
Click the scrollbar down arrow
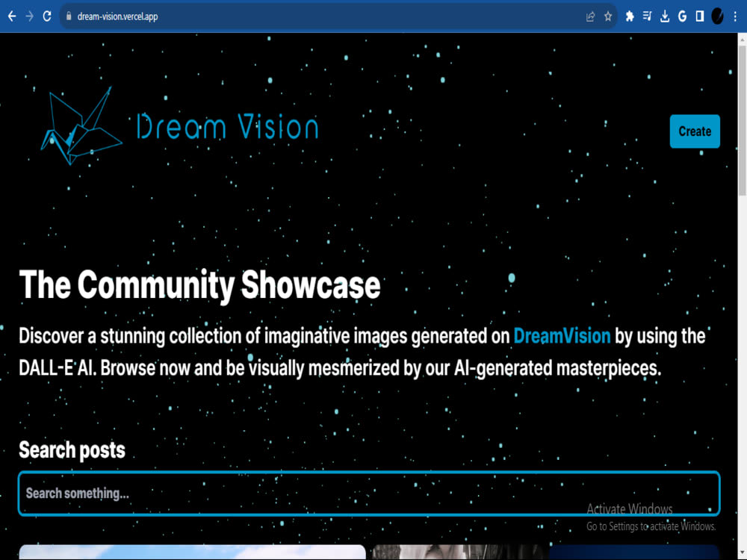click(x=743, y=554)
